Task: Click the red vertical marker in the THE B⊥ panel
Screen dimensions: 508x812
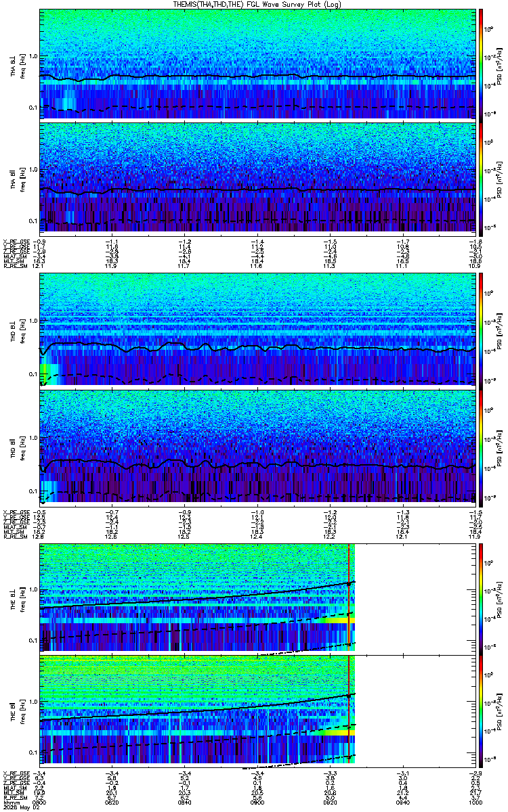Action: point(349,596)
